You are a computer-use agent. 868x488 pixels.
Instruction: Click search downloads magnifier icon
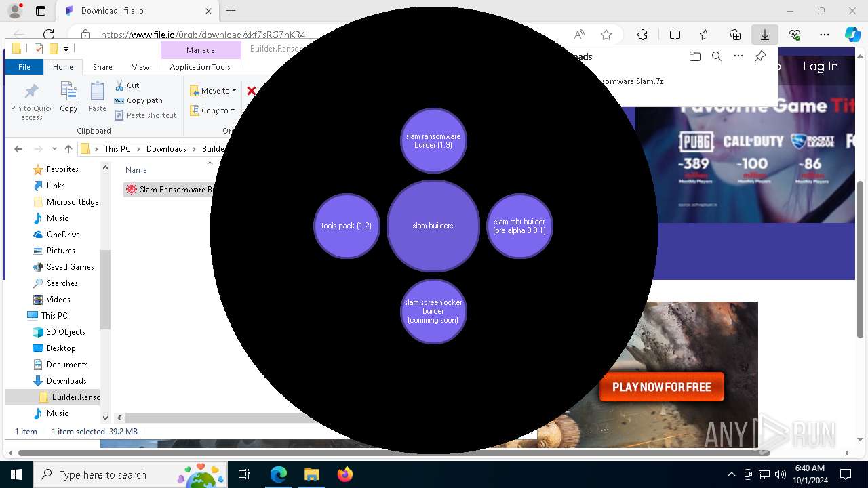coord(716,57)
